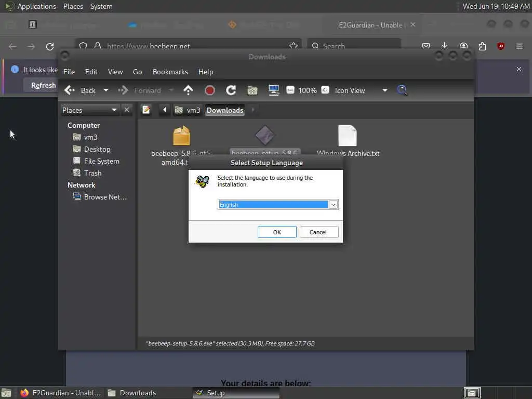Open the System panel menu
Viewport: 532px width, 399px height.
(101, 6)
